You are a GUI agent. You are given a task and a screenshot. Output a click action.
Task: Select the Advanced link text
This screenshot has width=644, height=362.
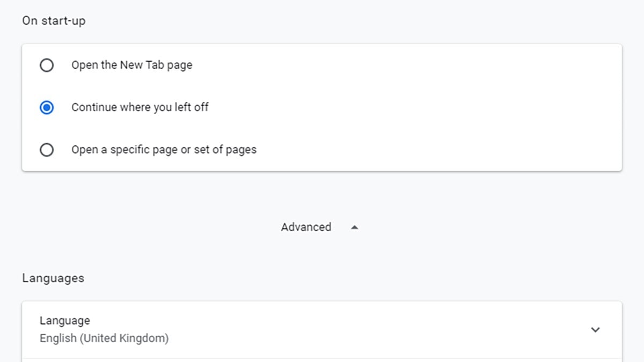pos(306,227)
